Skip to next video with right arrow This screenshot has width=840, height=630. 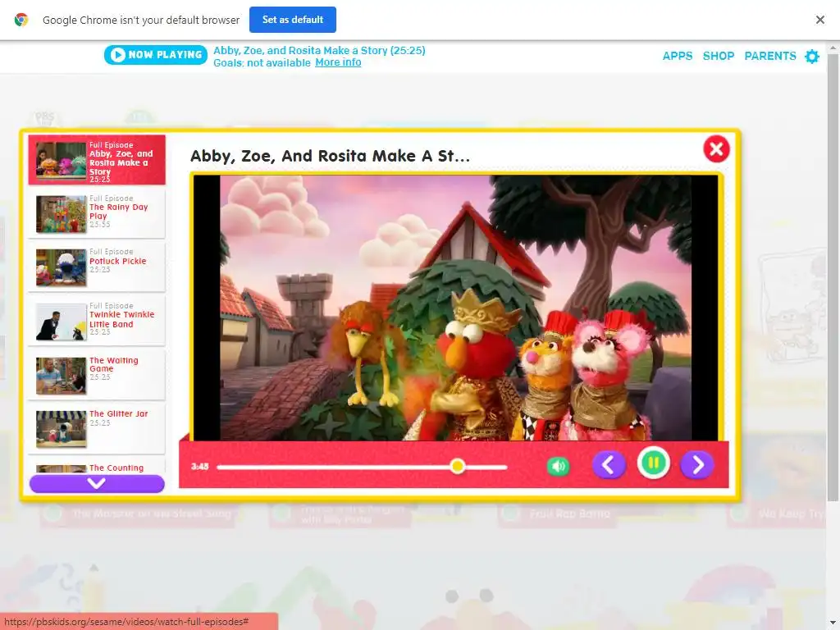(697, 464)
